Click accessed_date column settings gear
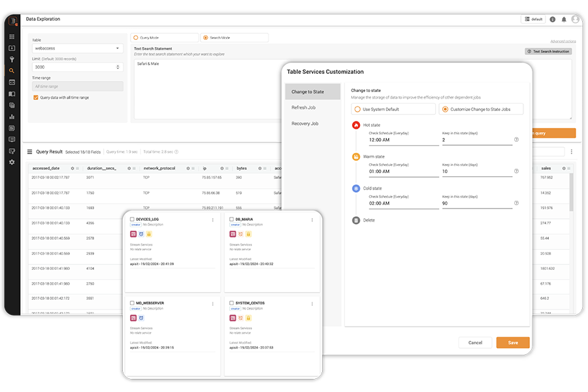The width and height of the screenshot is (588, 392). pos(73,169)
